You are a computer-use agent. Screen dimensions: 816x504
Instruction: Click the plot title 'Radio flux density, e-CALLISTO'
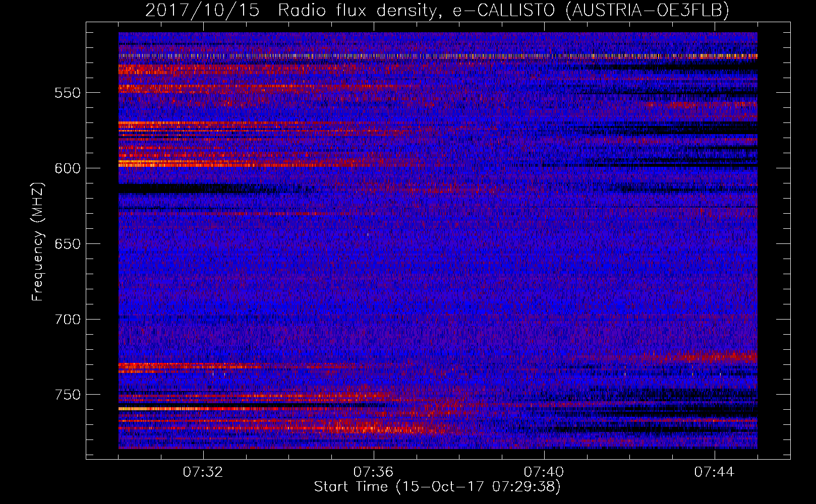417,11
